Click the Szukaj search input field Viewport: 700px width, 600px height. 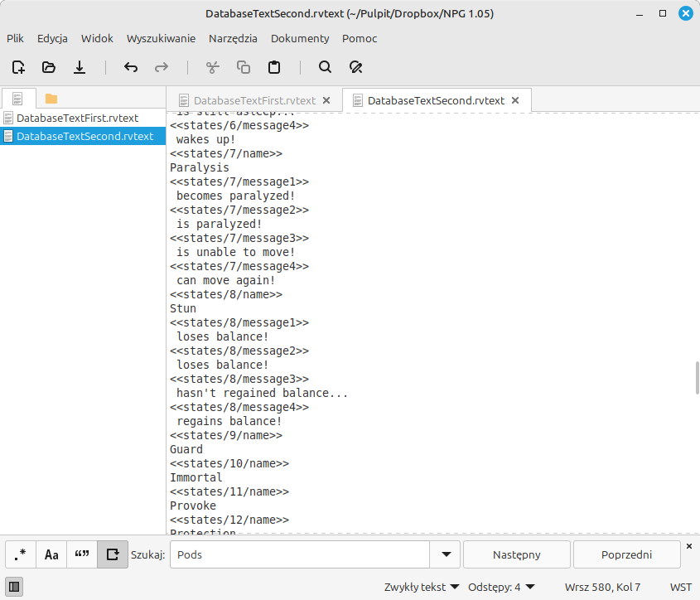[300, 554]
